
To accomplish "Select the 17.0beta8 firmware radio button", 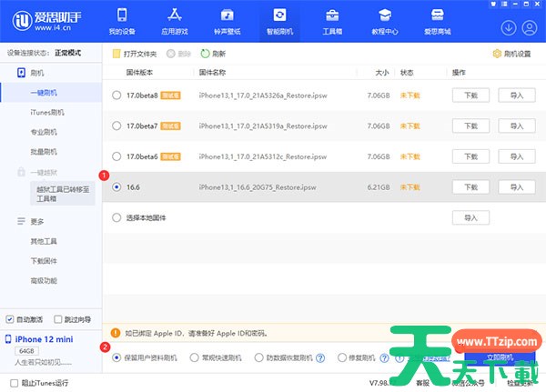I will 116,95.
